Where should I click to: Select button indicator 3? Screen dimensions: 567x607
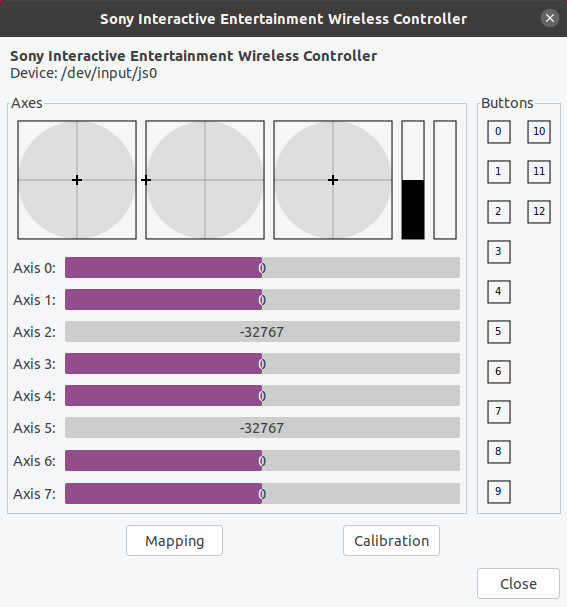tap(498, 252)
